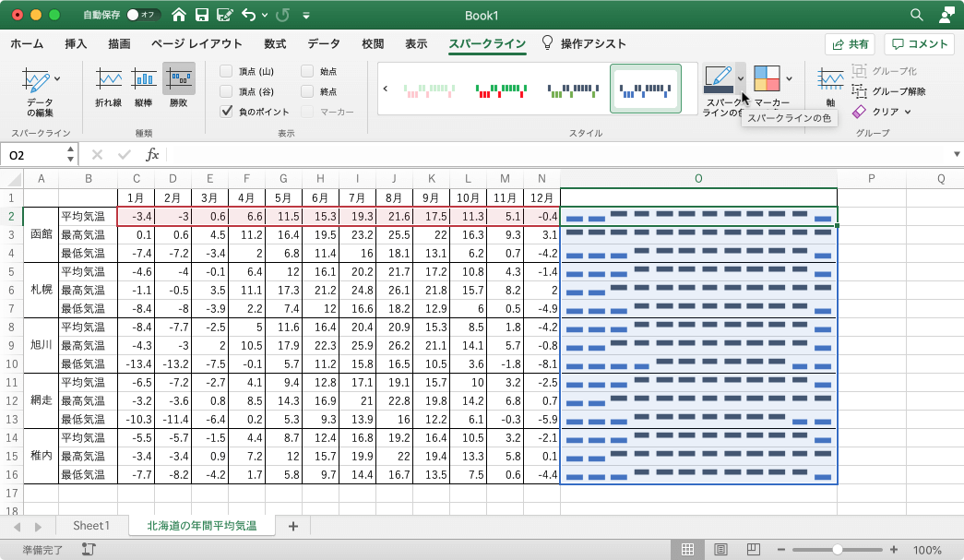Screen dimensions: 964x560
Task: Click the 100% zoom level
Action: [927, 550]
